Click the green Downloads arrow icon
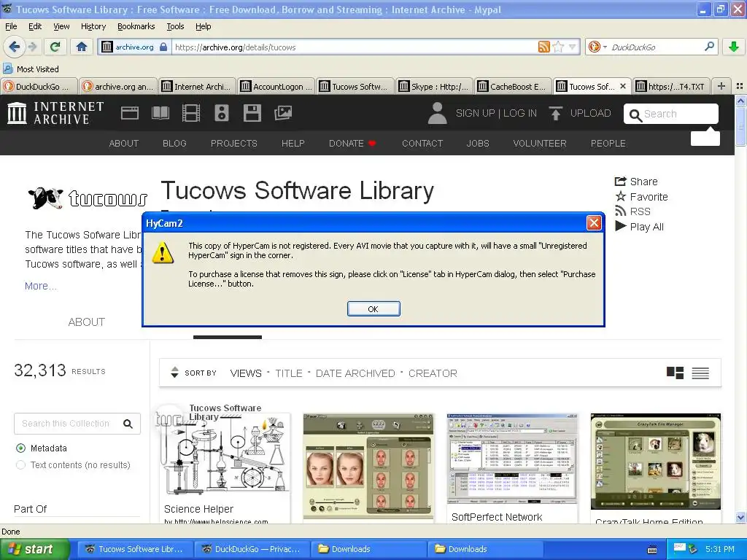 pos(734,47)
